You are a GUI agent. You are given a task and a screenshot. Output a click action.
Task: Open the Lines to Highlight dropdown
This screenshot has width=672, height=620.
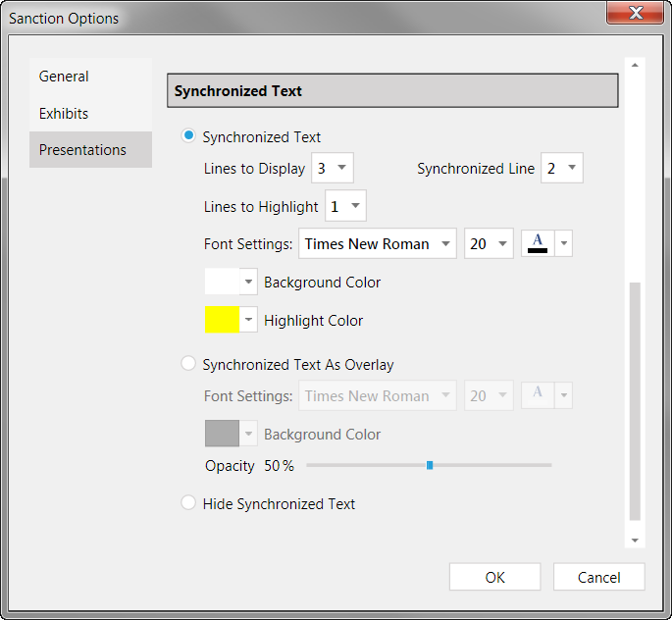pyautogui.click(x=345, y=206)
